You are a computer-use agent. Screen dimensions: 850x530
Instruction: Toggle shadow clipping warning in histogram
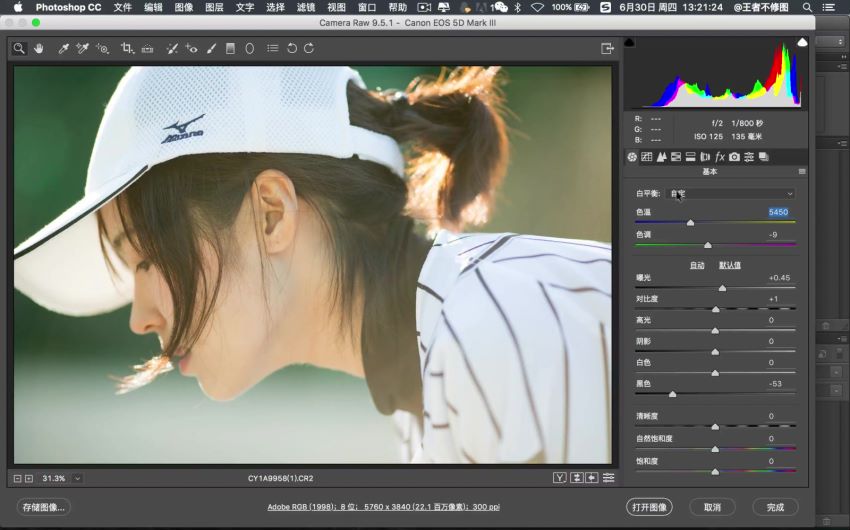(x=629, y=42)
